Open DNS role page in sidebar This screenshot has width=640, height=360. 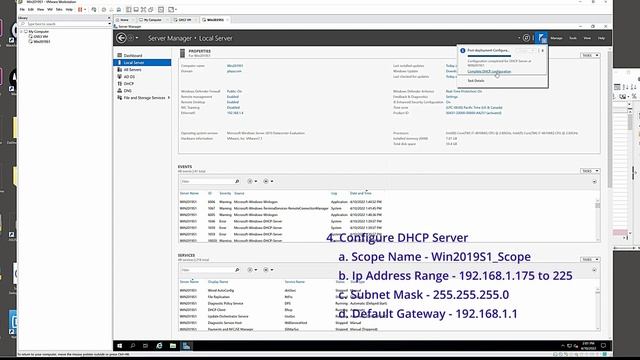127,91
